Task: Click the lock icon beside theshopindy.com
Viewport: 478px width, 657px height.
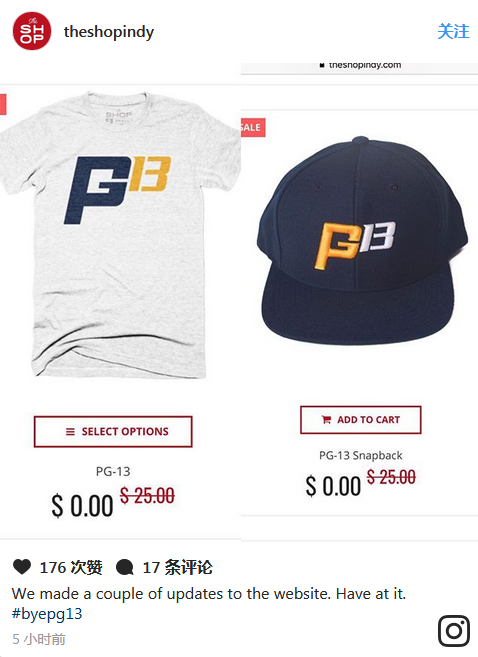Action: click(322, 65)
